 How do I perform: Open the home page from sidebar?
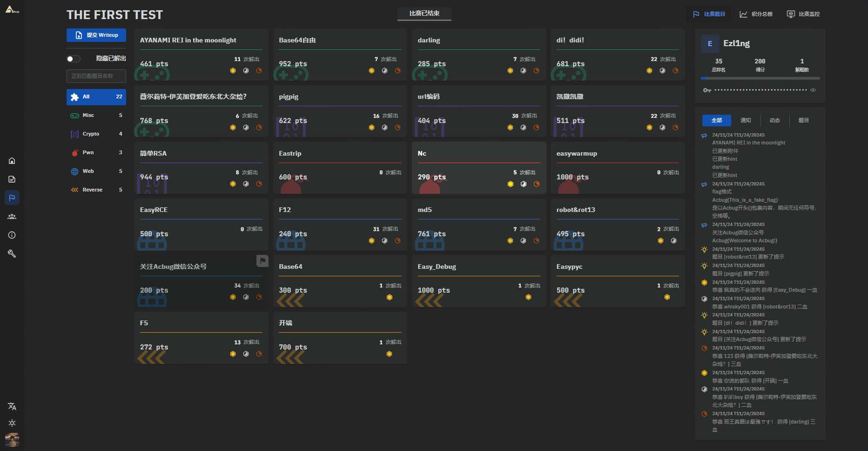12,161
